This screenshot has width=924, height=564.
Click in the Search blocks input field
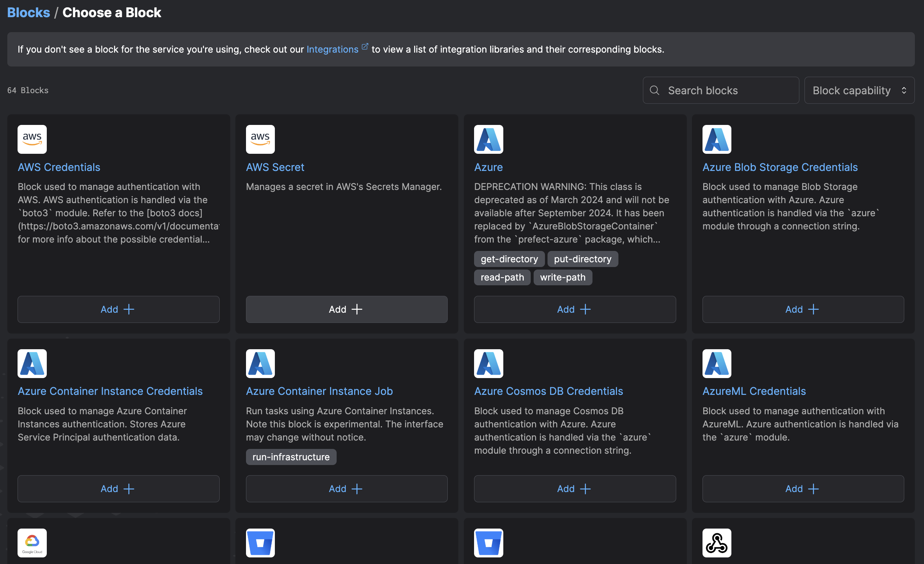[721, 90]
